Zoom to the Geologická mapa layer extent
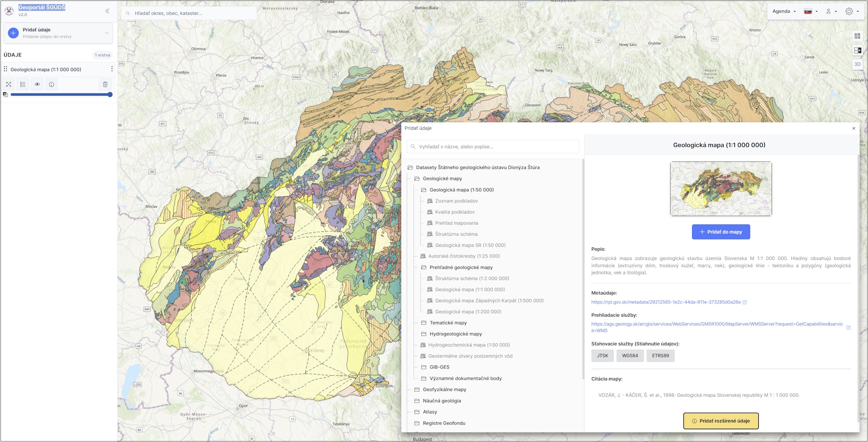The image size is (868, 442). 9,84
